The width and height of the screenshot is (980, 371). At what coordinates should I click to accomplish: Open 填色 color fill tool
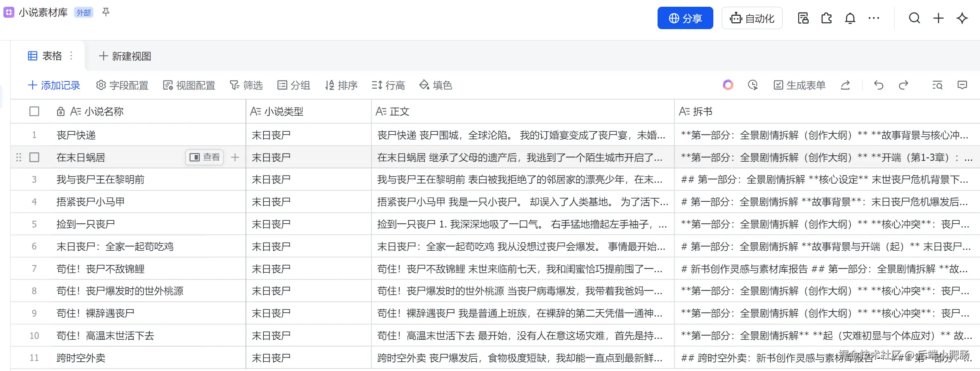point(436,85)
